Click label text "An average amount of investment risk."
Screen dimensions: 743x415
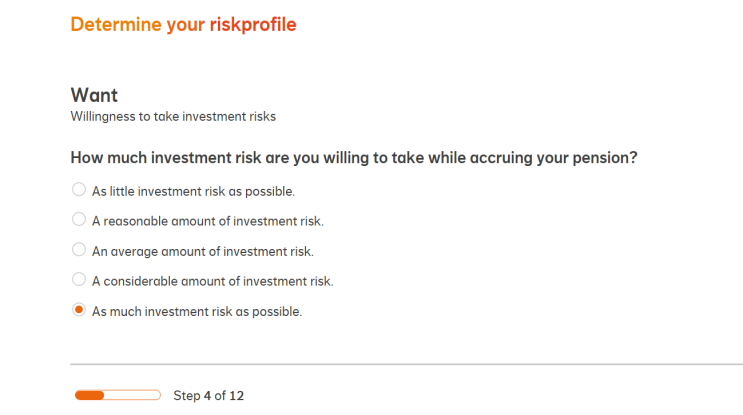[x=202, y=251]
